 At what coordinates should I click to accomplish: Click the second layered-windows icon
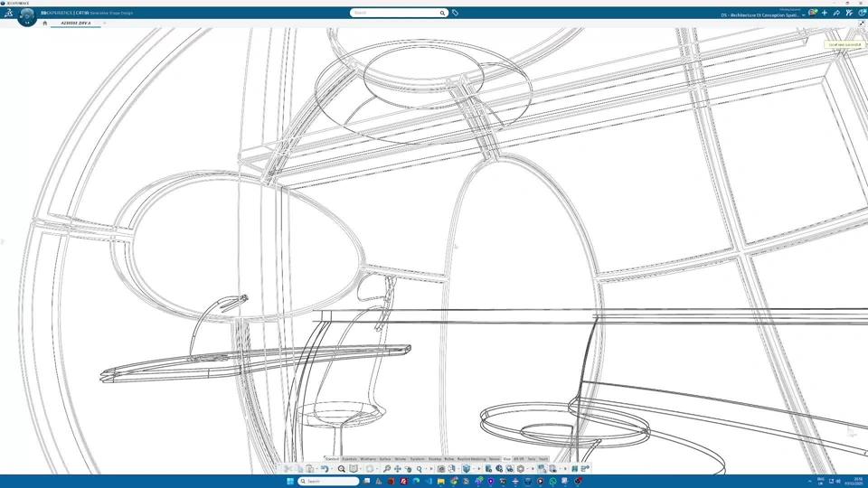[x=553, y=469]
